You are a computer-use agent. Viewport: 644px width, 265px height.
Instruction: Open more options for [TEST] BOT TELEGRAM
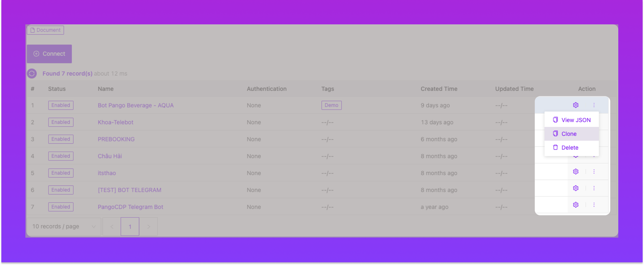coord(594,188)
